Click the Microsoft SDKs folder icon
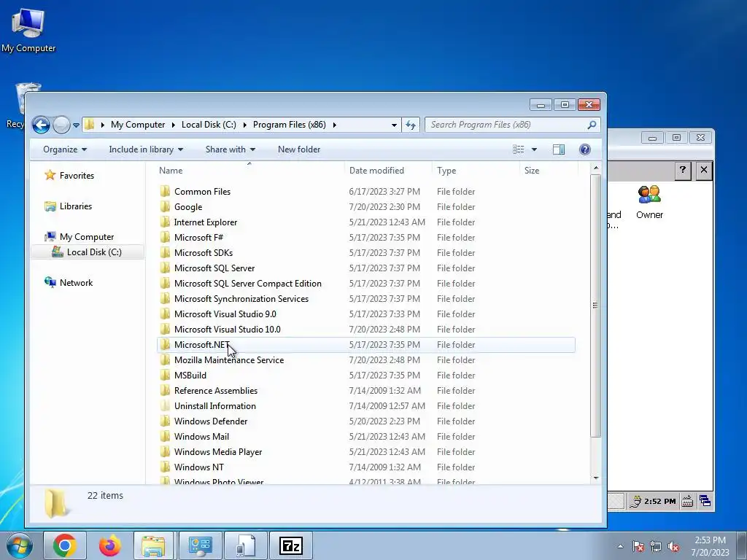This screenshot has height=560, width=747. coord(165,252)
